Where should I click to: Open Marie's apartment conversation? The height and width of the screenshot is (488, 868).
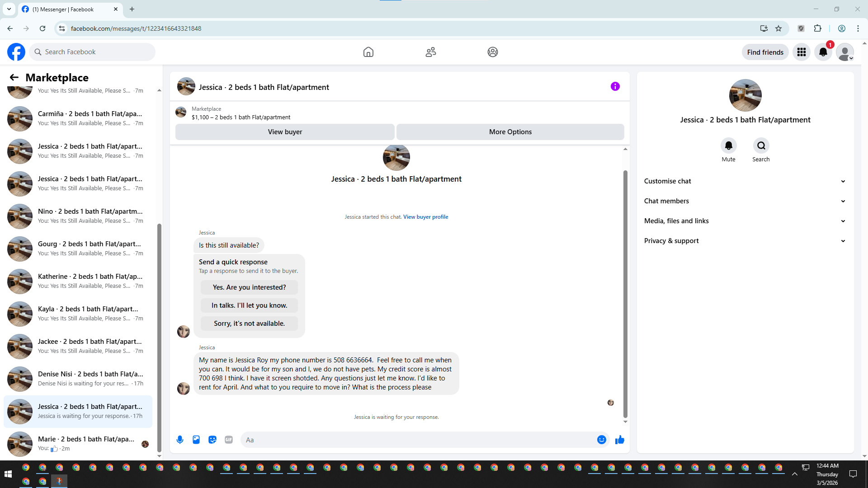point(78,444)
